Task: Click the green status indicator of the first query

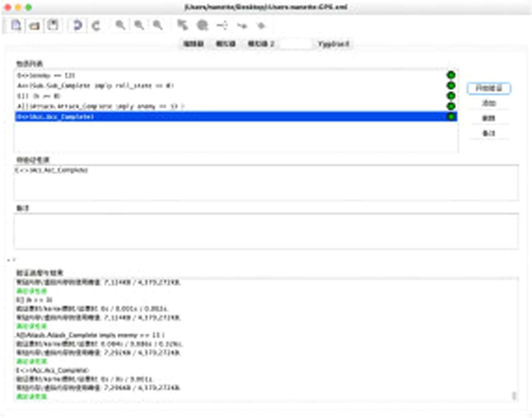Action: click(x=451, y=75)
